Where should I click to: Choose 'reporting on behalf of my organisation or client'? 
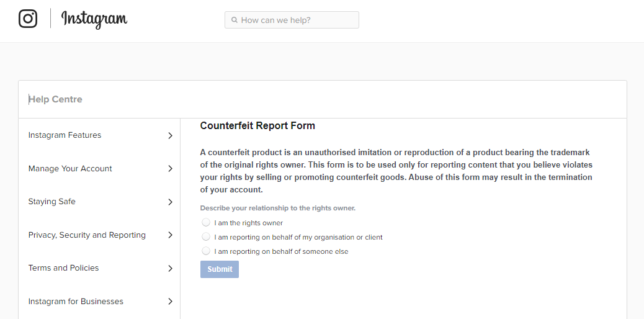206,237
